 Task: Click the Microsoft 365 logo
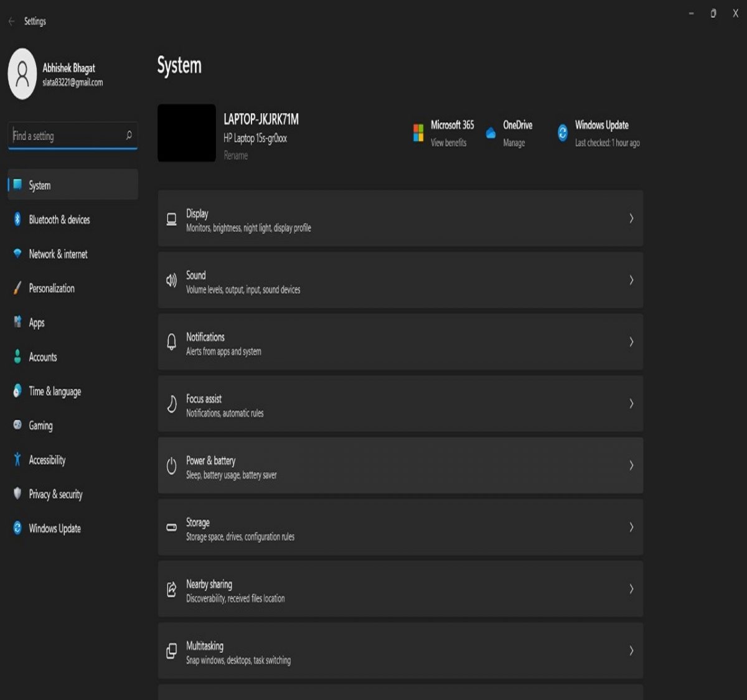click(x=418, y=132)
